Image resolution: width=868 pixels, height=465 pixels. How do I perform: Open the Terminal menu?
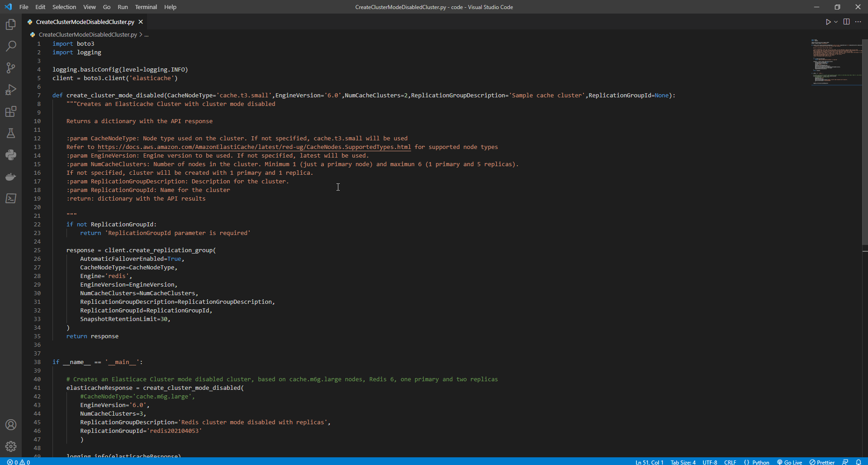tap(146, 7)
